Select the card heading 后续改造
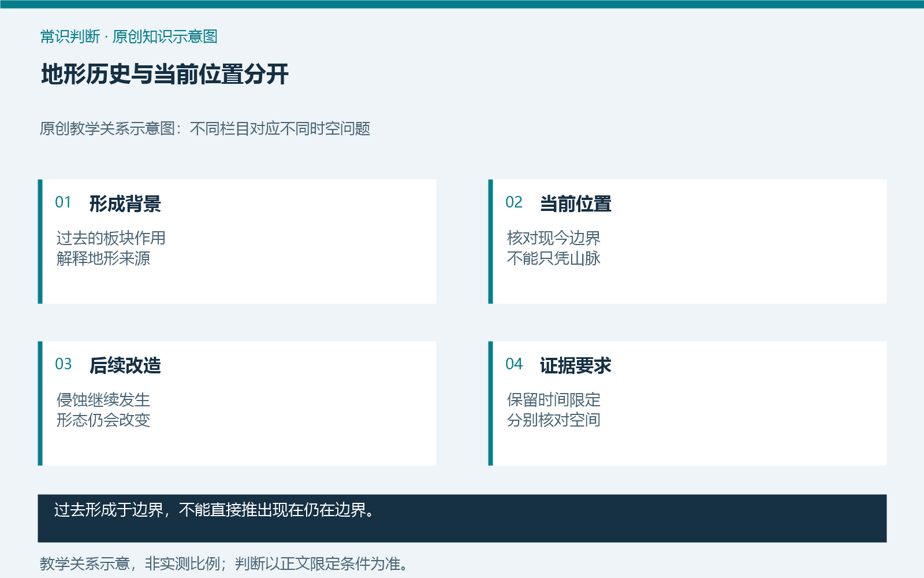 pyautogui.click(x=125, y=365)
